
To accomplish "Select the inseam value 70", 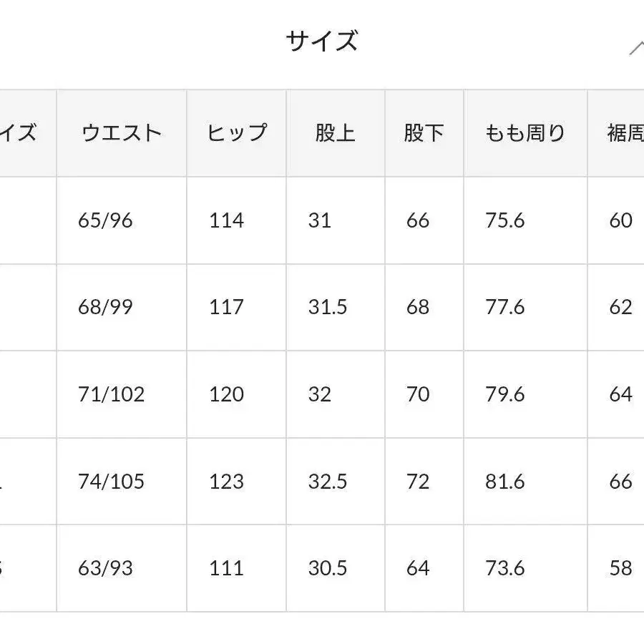I will click(417, 394).
